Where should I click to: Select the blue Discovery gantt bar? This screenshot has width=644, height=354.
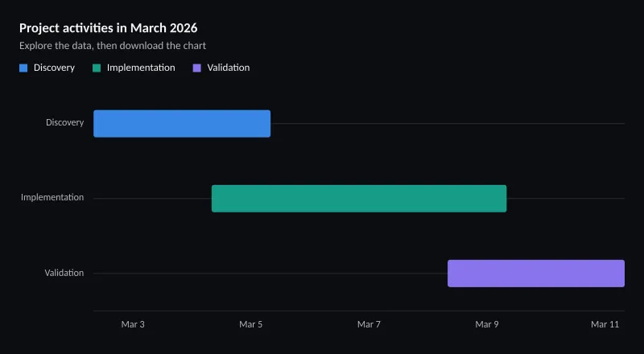click(182, 124)
